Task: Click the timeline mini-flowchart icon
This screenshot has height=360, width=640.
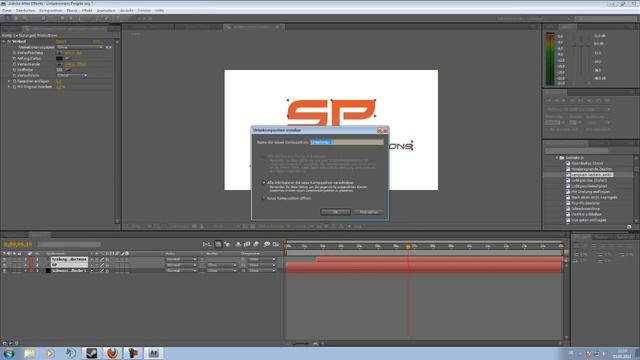Action: (207, 244)
